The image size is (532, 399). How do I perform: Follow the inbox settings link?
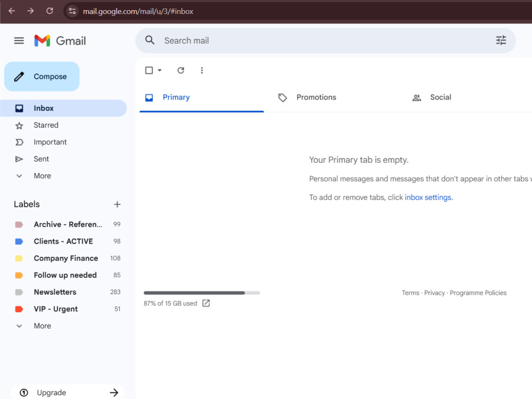(x=428, y=197)
